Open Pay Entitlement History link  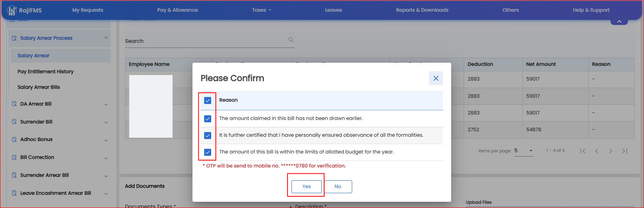46,72
